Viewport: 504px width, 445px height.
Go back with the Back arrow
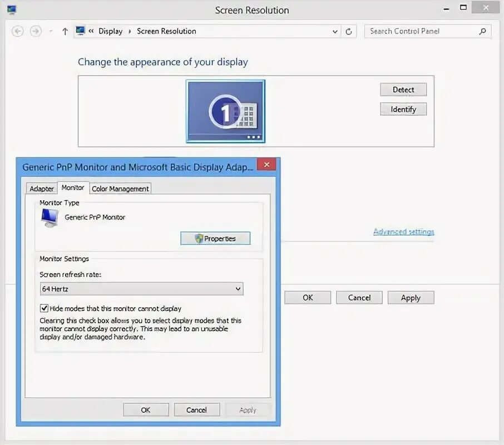17,31
